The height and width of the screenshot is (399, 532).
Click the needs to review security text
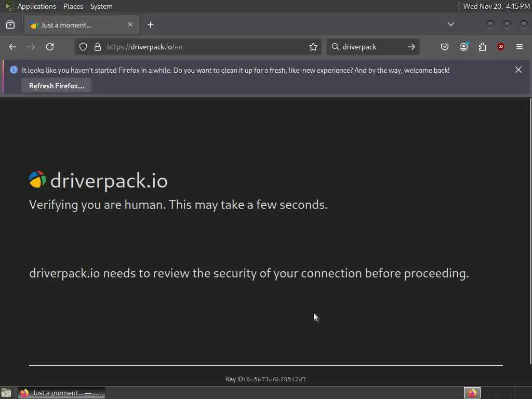coord(249,273)
